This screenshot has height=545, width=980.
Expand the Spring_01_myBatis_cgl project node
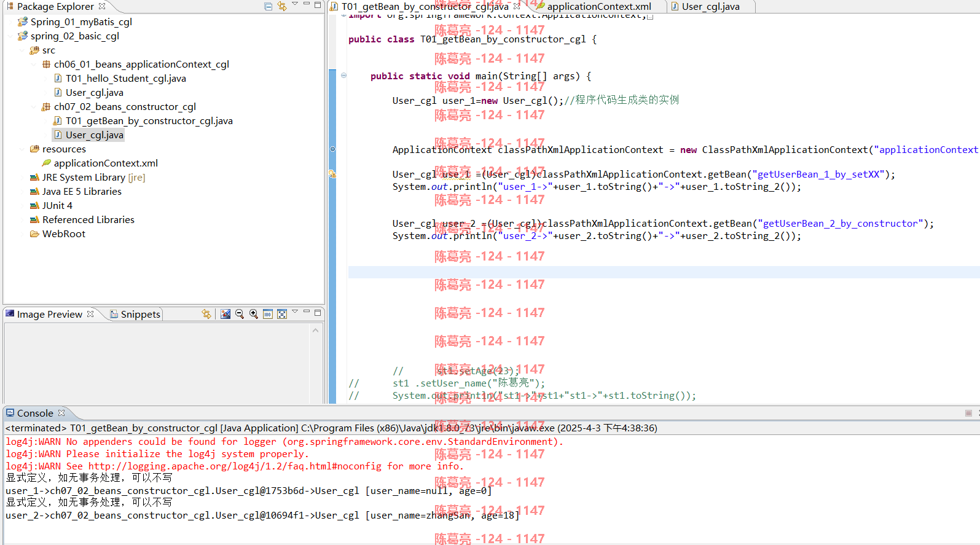coord(10,22)
